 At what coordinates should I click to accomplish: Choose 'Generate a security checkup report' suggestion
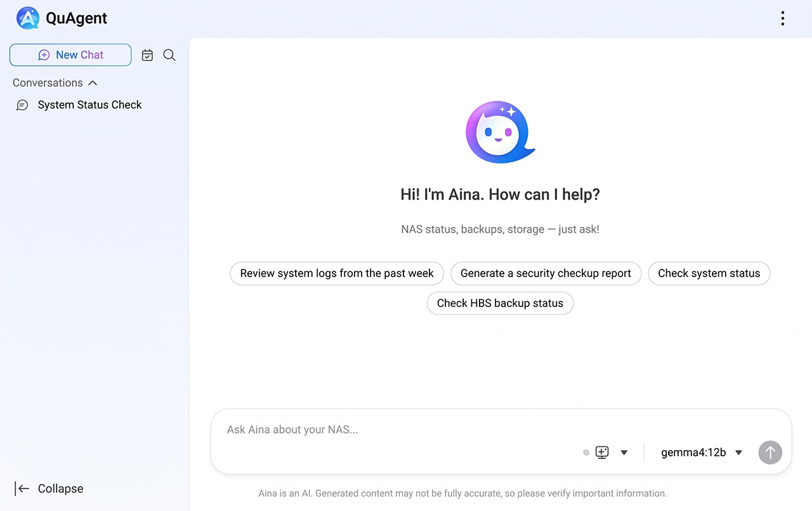[x=546, y=273]
